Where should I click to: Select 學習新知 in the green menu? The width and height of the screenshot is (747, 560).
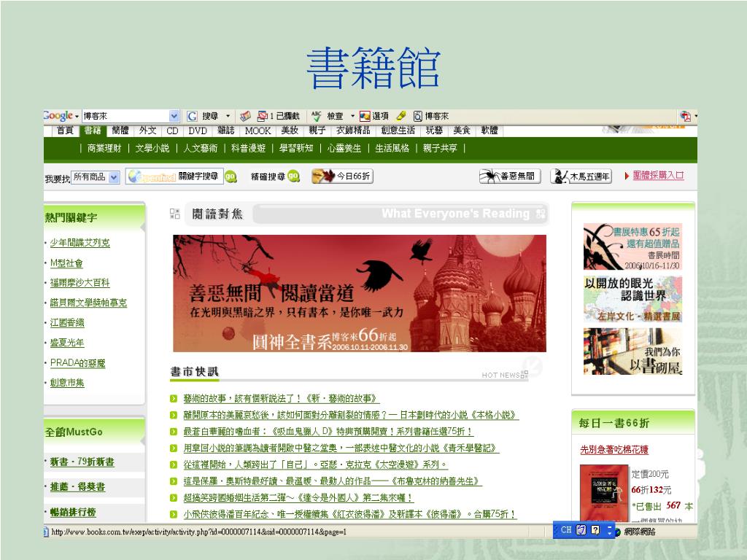(x=296, y=148)
